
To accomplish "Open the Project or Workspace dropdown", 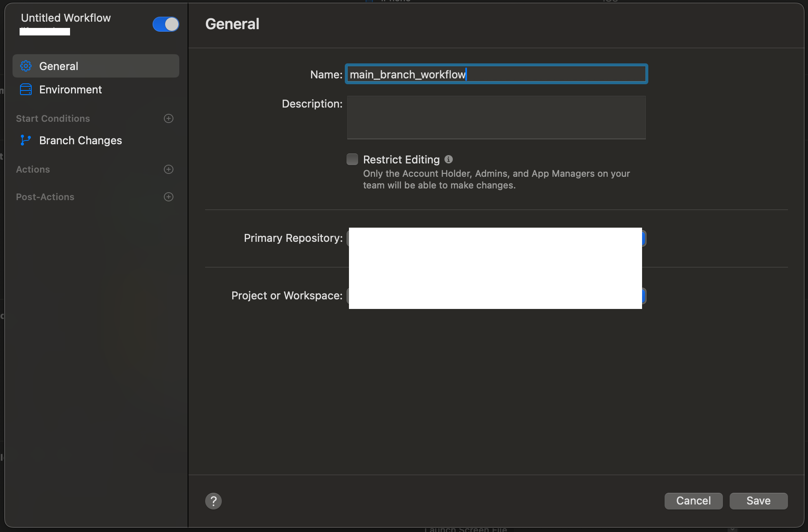I will [x=644, y=296].
